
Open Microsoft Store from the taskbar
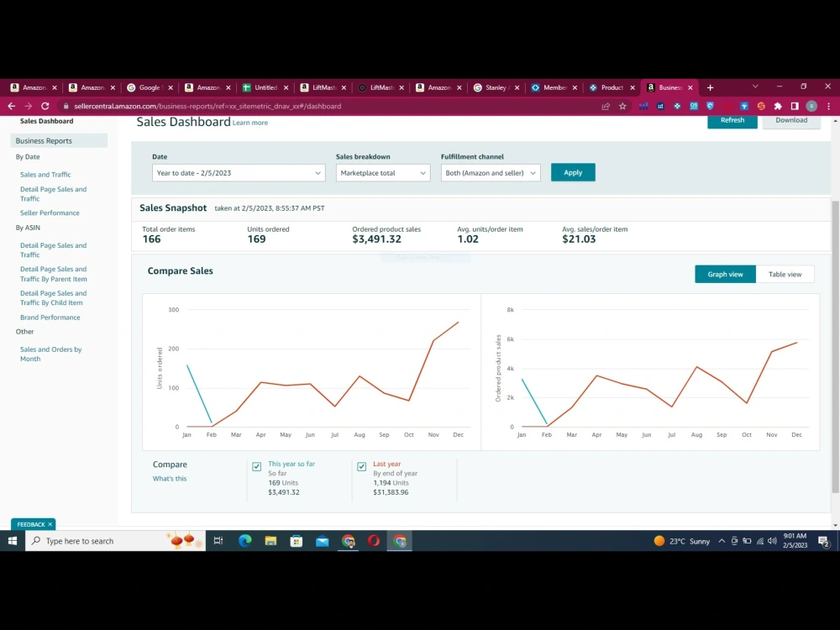pos(297,541)
